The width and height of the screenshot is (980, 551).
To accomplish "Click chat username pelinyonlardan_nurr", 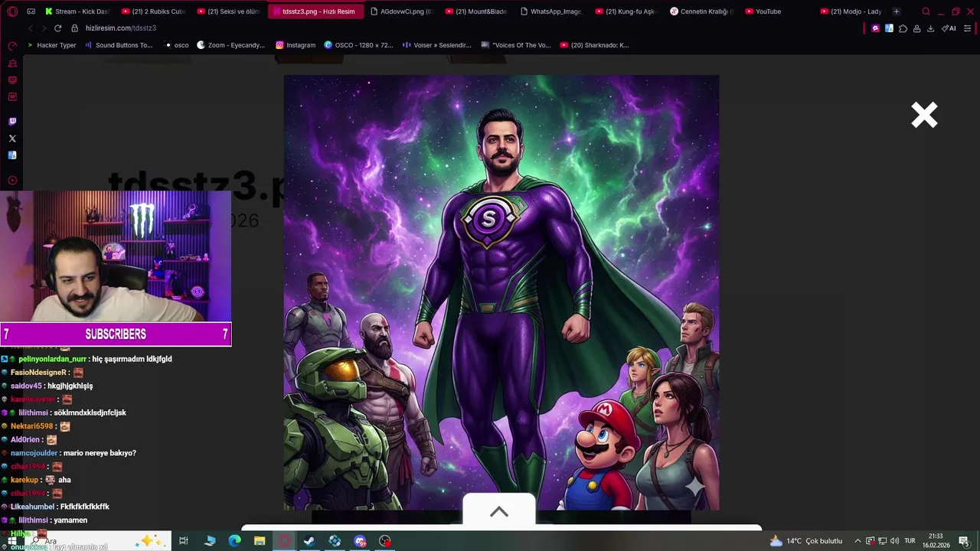I will click(x=53, y=359).
